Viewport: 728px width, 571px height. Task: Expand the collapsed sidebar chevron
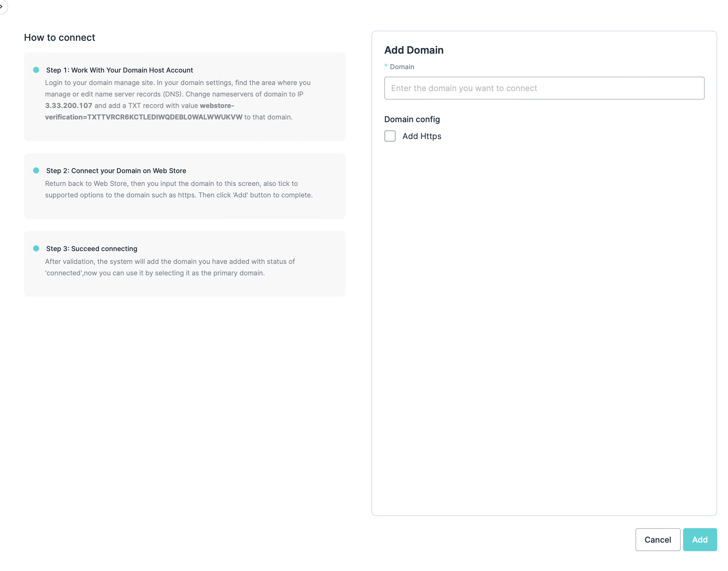pyautogui.click(x=2, y=6)
